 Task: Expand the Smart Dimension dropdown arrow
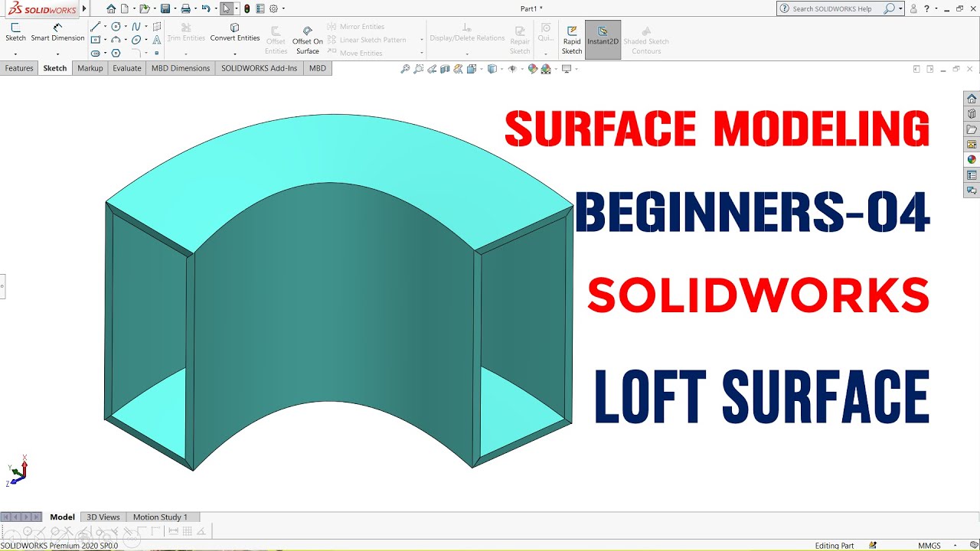click(57, 54)
